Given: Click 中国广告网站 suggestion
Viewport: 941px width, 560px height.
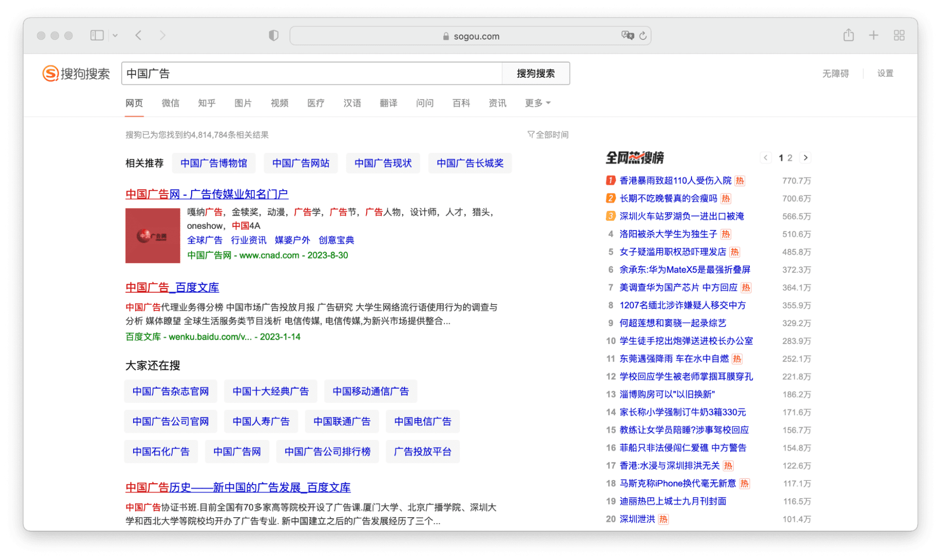Looking at the screenshot, I should 301,163.
